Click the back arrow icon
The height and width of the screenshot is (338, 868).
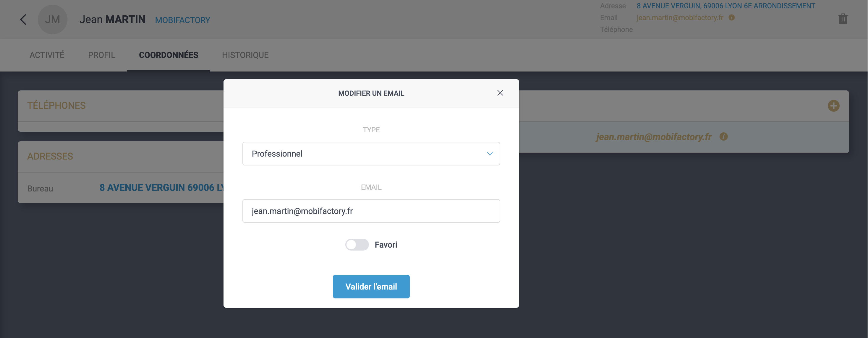click(23, 19)
